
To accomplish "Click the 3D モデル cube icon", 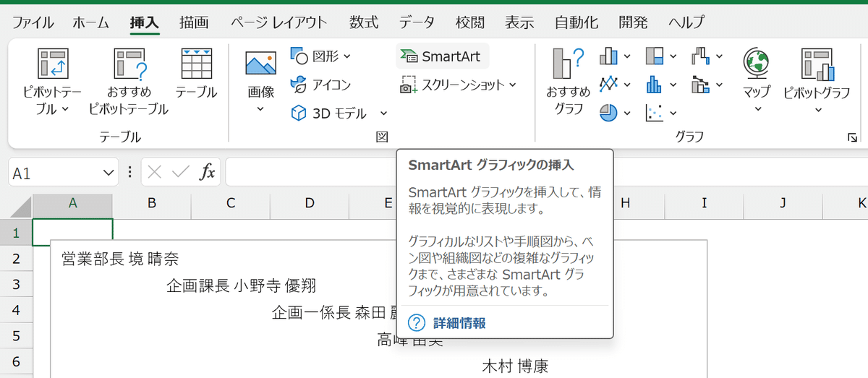I will [299, 113].
